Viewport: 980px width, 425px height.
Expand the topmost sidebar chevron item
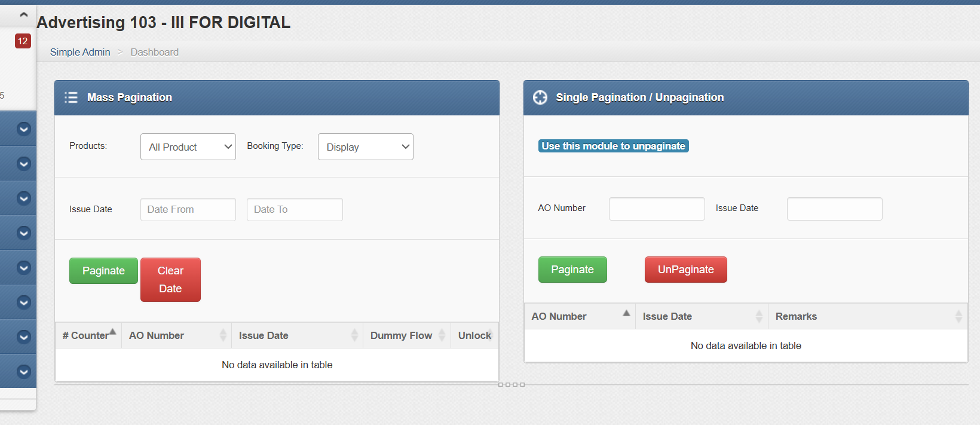point(23,129)
